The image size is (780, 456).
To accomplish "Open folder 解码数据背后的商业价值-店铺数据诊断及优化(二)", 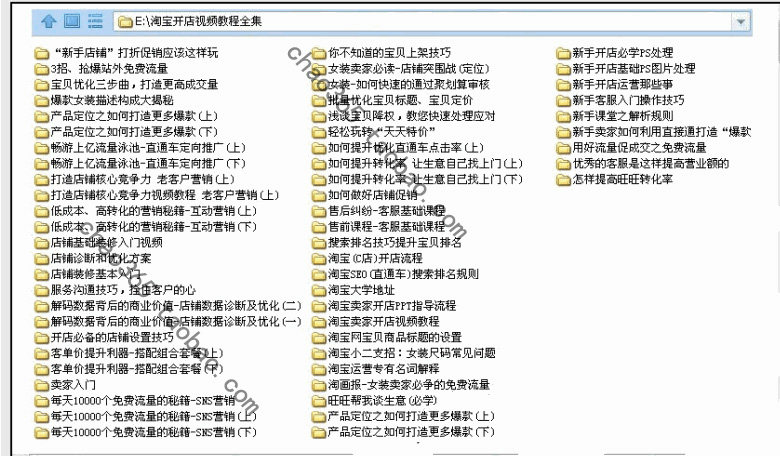I will point(169,306).
